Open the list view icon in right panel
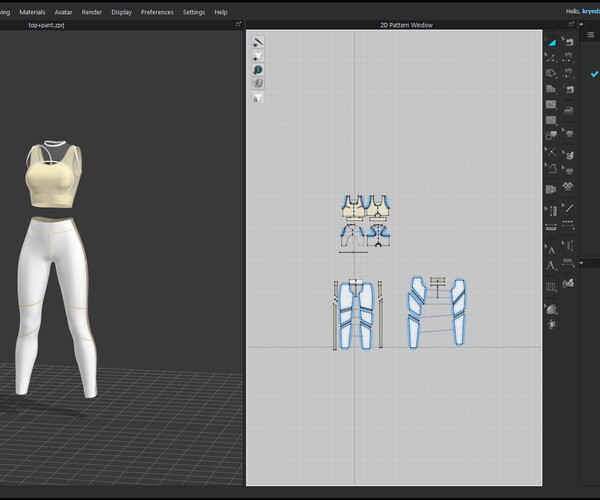 590,35
